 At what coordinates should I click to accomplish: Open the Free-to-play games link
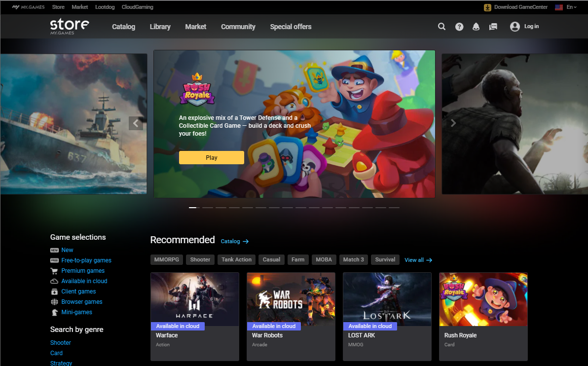[86, 260]
